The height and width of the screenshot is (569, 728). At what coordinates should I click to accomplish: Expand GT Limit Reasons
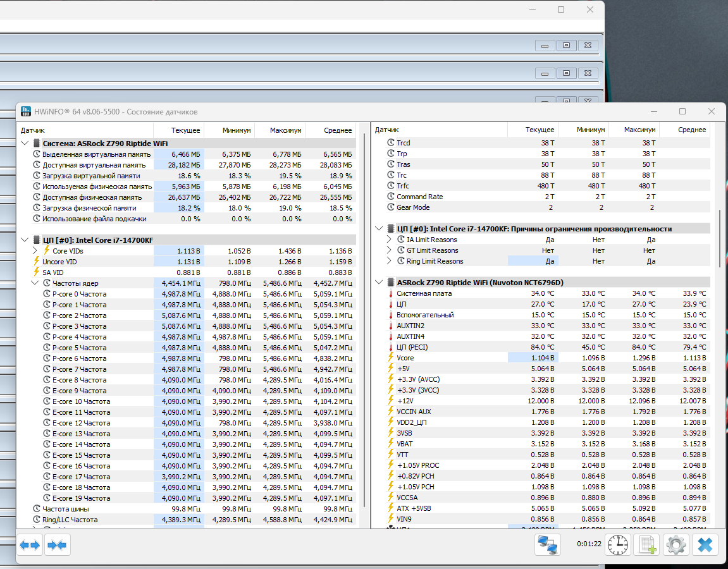pos(389,250)
